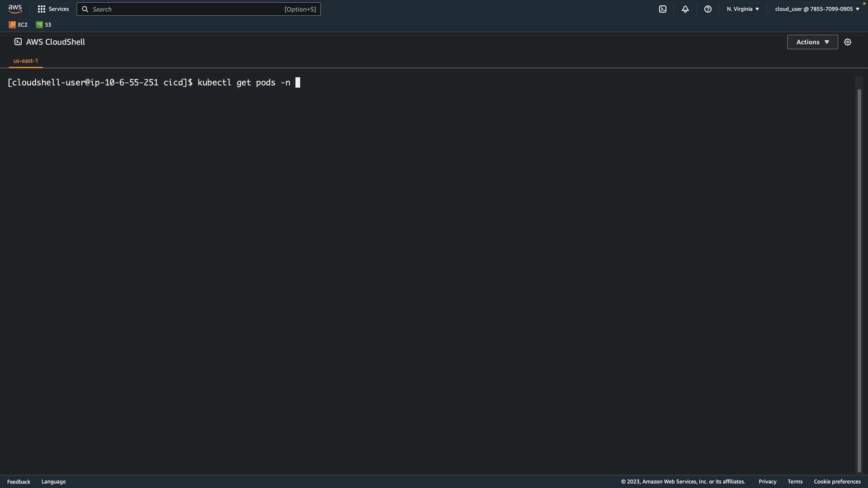Screen dimensions: 868x488
Task: Open the S3 favorite shortcut
Action: point(44,25)
